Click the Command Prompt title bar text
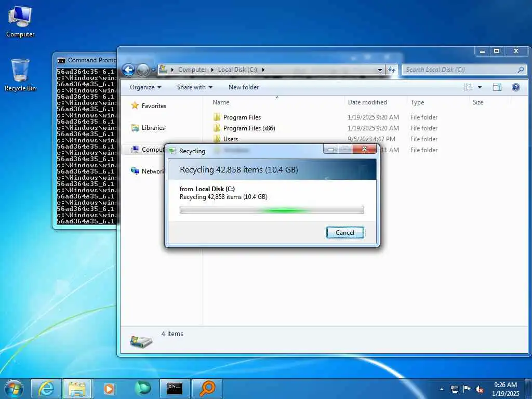The image size is (532, 399). [92, 60]
